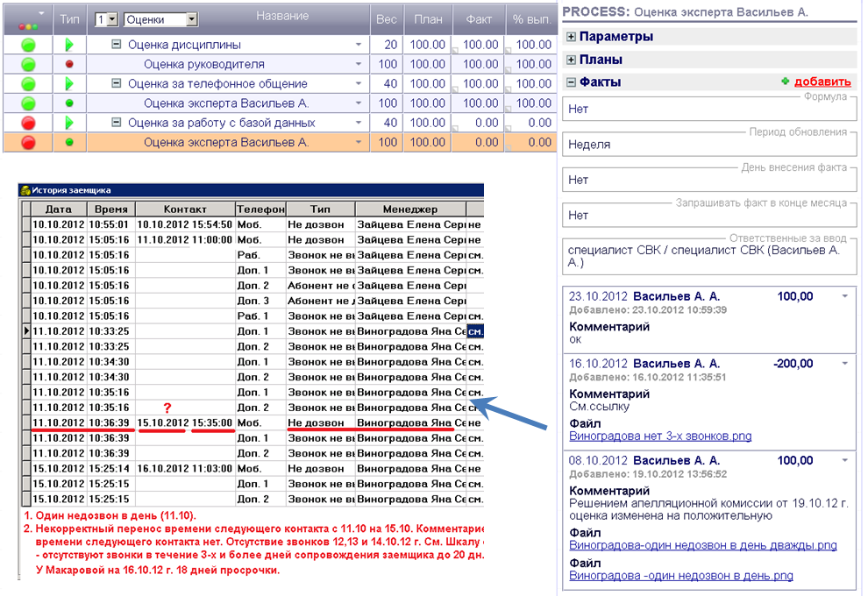Open the row menu arrow of the highlighted orange row

359,142
